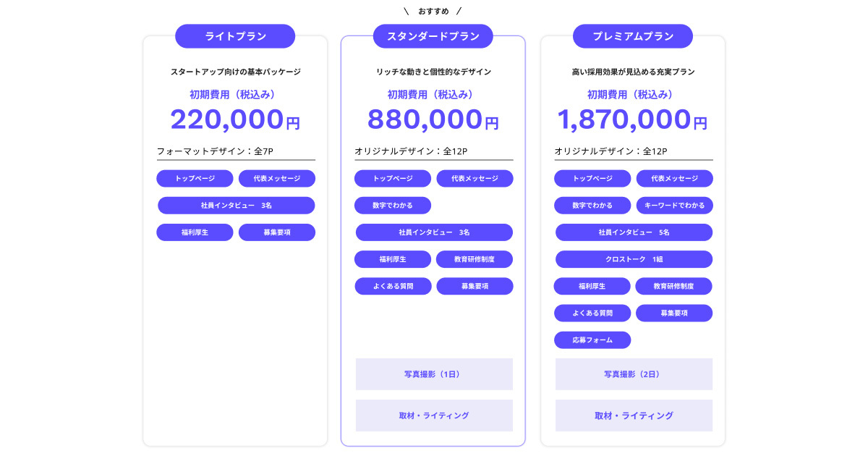
Task: Select the プレミアムプラン header badge
Action: point(633,36)
